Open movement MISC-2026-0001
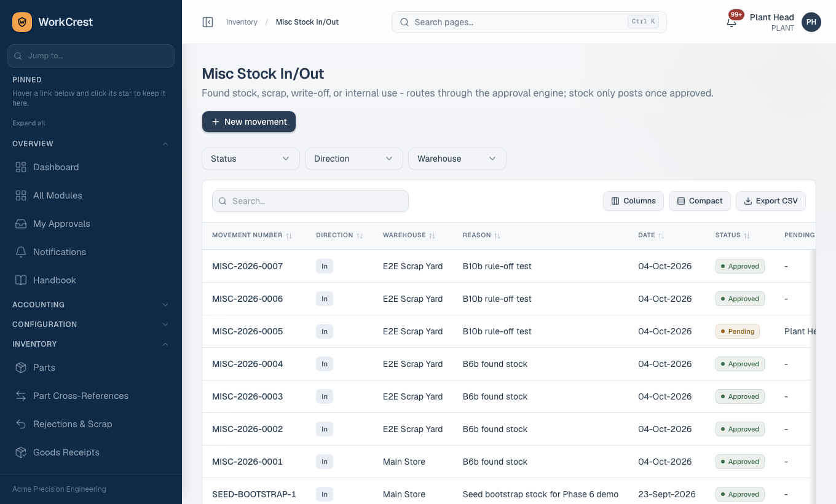Image resolution: width=836 pixels, height=504 pixels. tap(248, 462)
